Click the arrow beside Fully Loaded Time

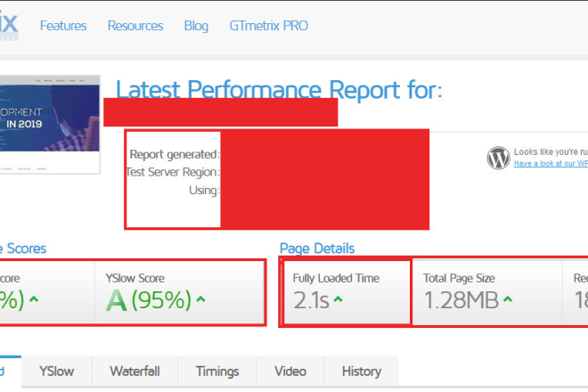[x=338, y=299]
